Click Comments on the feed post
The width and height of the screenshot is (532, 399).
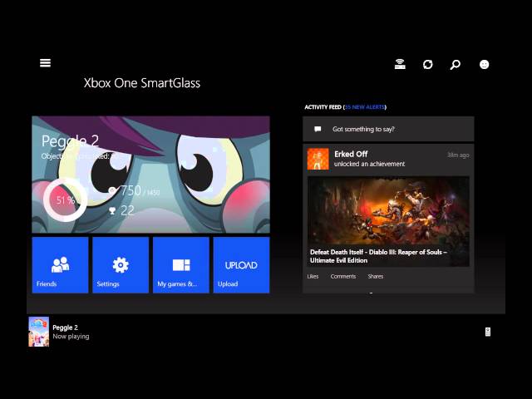(343, 277)
